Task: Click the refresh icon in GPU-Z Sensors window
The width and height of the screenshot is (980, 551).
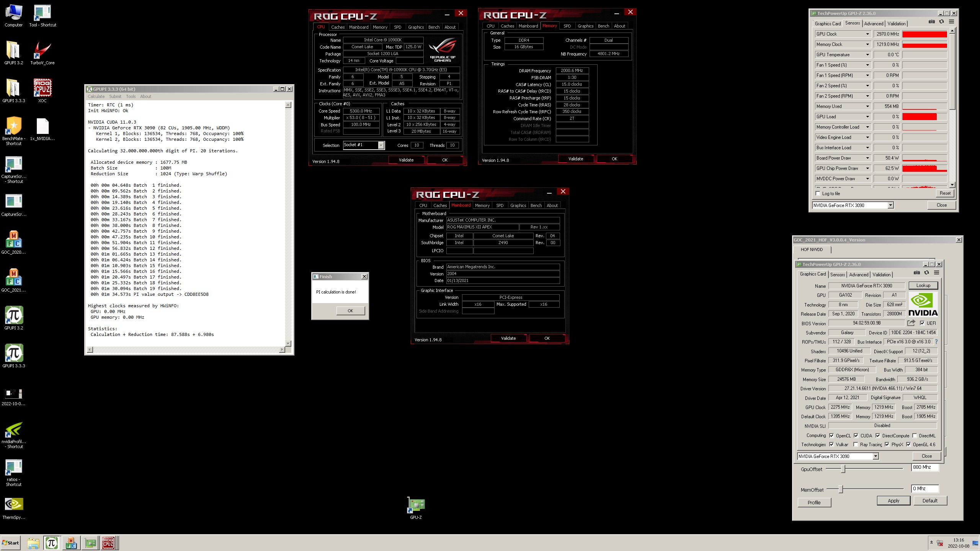Action: tap(941, 21)
